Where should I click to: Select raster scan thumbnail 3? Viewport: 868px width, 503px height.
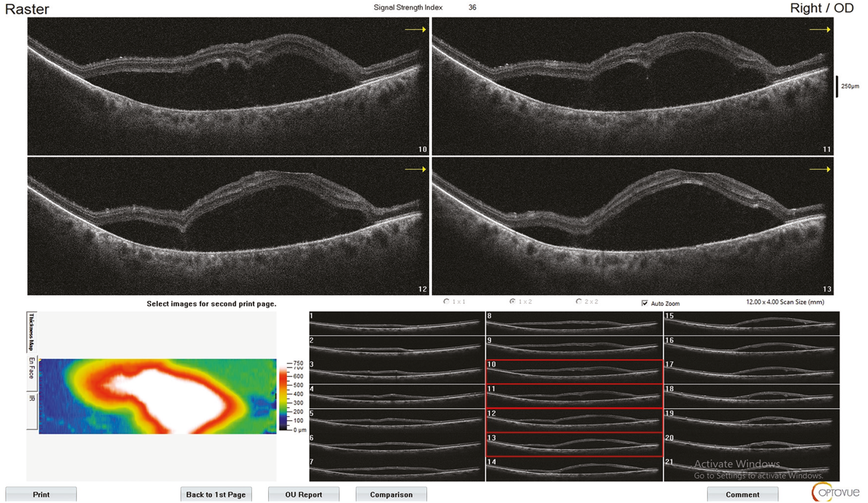click(x=397, y=372)
